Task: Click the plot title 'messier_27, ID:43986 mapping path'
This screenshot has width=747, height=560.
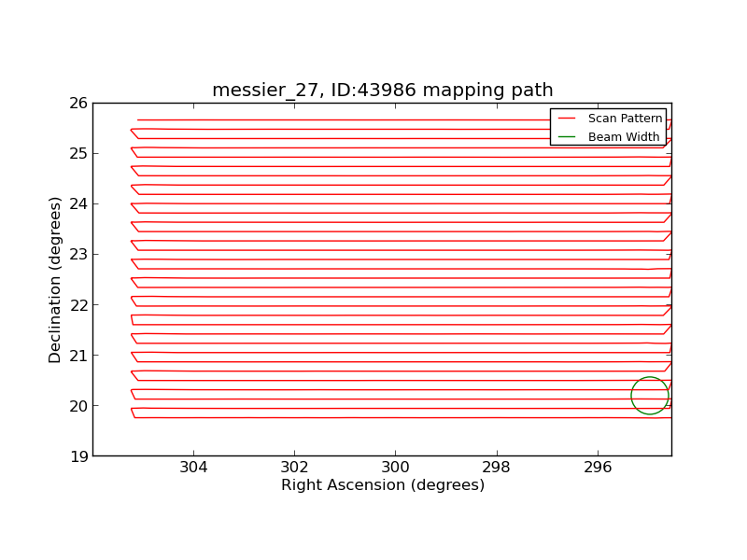Action: click(383, 90)
